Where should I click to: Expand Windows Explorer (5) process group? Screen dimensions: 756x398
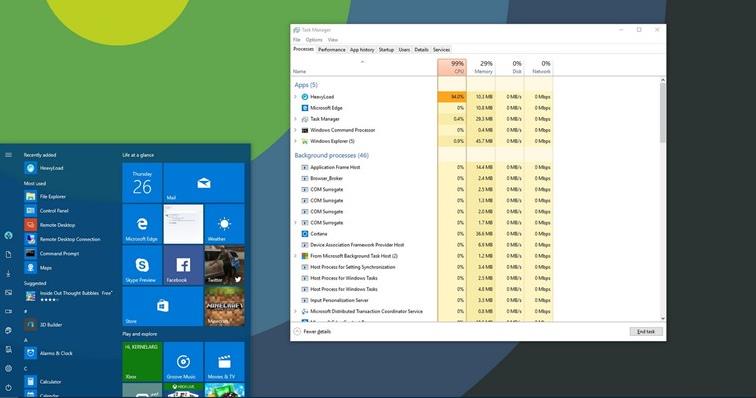click(x=296, y=141)
